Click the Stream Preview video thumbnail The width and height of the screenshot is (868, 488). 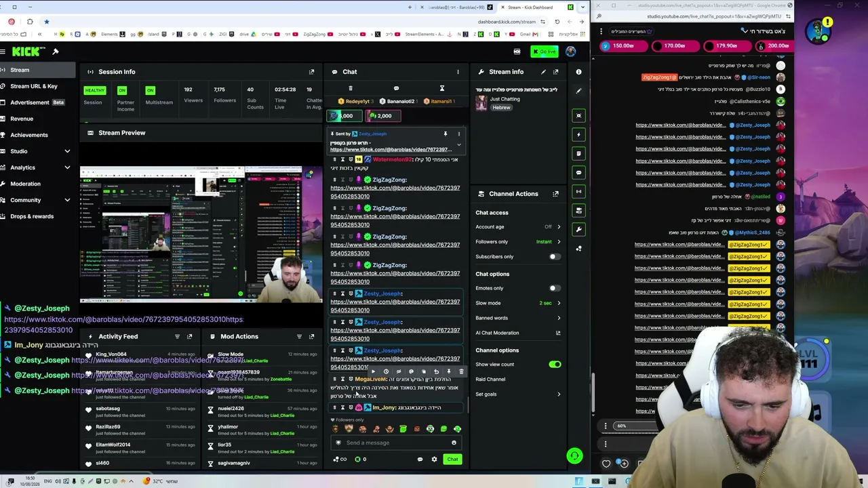201,234
